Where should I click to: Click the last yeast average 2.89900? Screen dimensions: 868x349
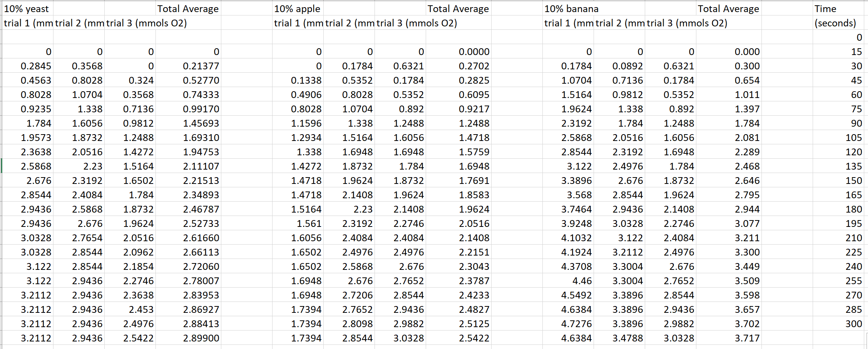point(188,338)
